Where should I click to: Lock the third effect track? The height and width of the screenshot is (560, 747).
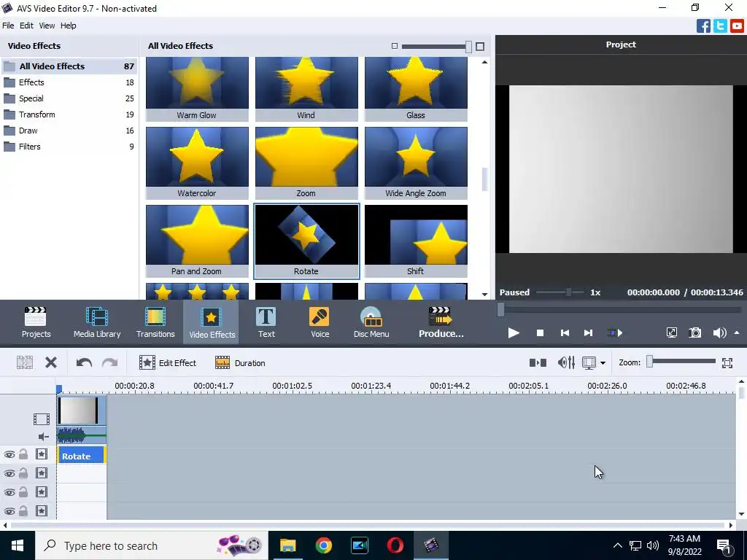(23, 492)
